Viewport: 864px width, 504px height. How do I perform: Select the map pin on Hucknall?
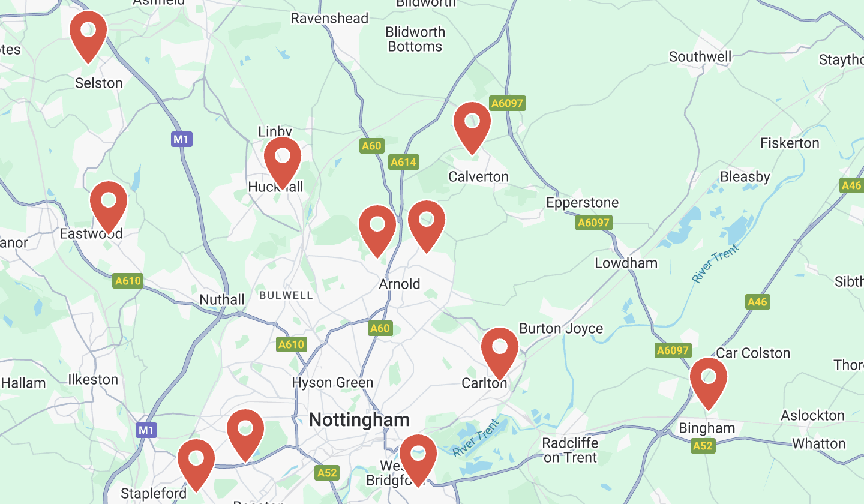click(283, 162)
